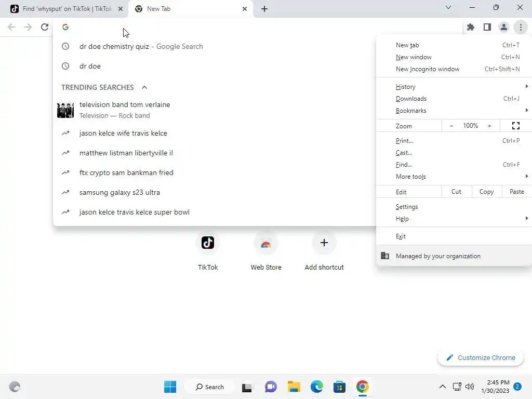Select 'ftx crypto sam bankman fried' suggestion

[x=215, y=172]
